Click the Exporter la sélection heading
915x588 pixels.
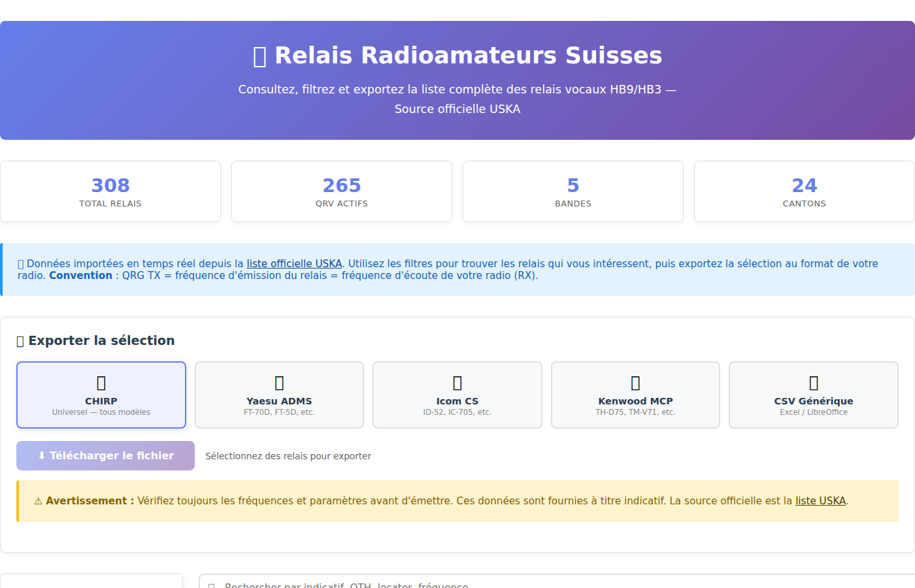[95, 340]
